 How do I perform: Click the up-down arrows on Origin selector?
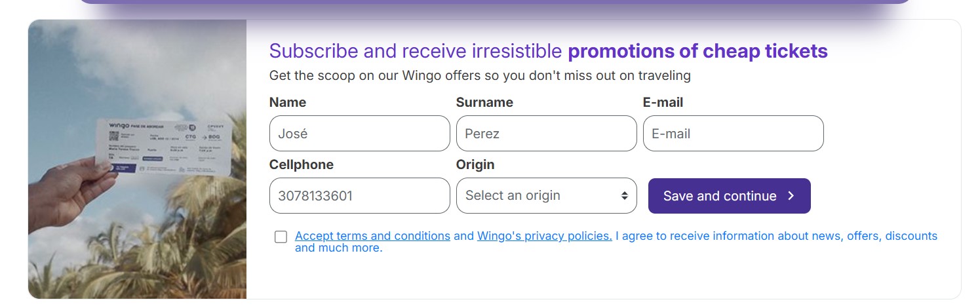click(625, 196)
